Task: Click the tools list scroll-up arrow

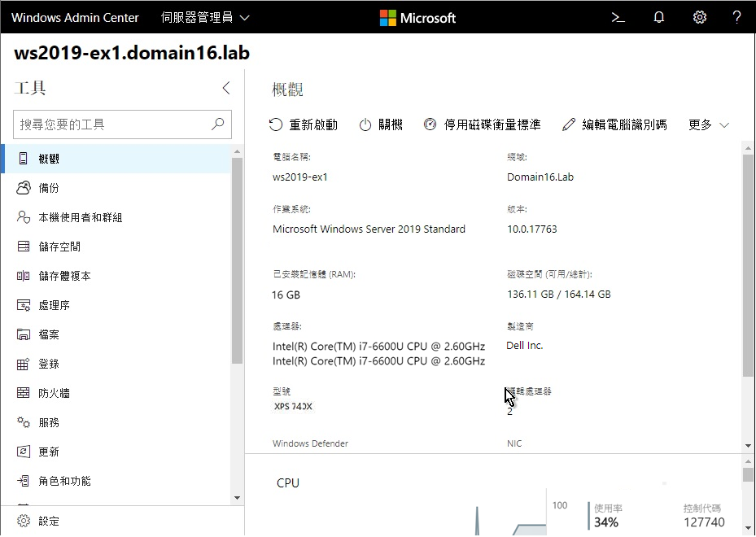Action: [237, 151]
